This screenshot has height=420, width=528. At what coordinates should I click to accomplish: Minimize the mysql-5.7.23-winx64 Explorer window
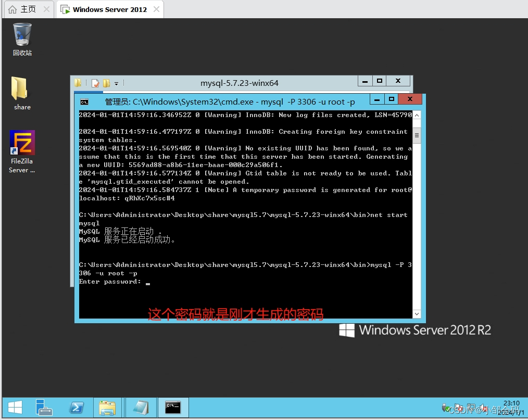364,81
